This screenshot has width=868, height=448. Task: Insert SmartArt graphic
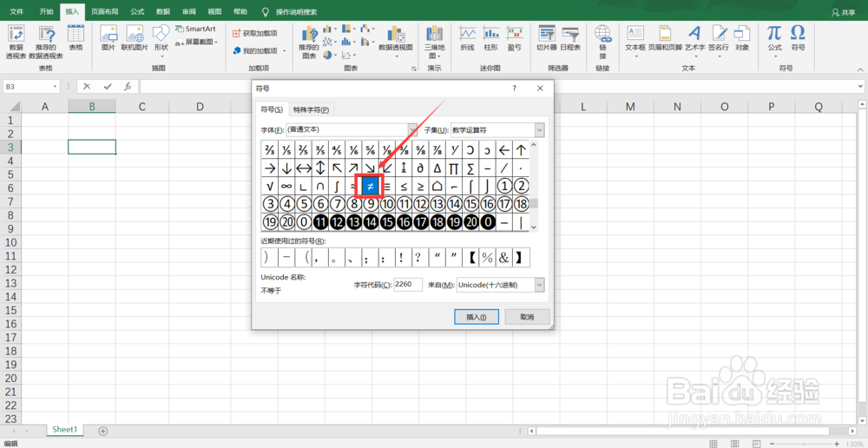tap(195, 29)
